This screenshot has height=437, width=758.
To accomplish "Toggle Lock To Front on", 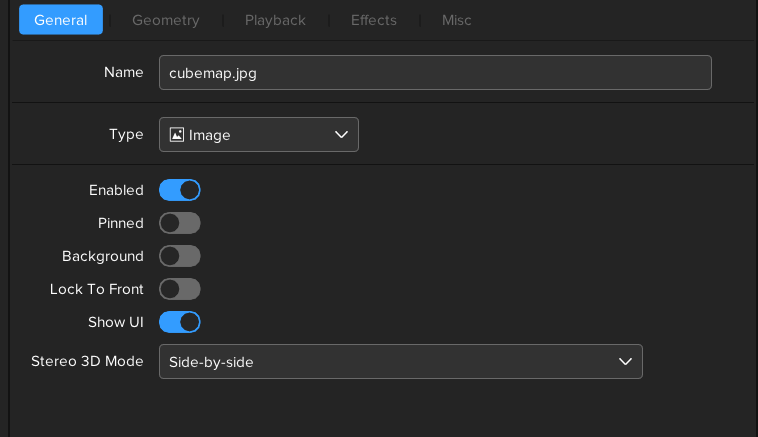I will (180, 289).
